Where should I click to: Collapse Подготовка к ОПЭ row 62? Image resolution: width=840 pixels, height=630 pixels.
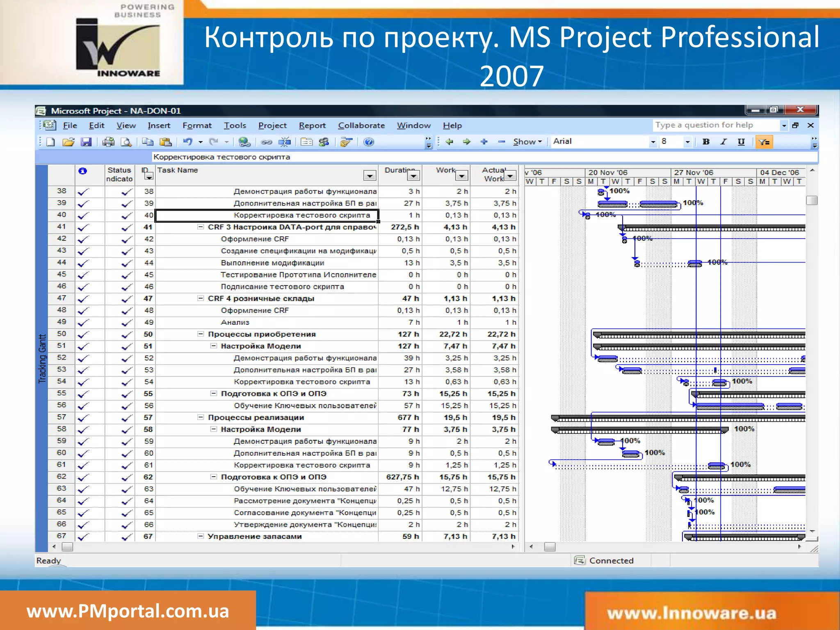tap(214, 477)
